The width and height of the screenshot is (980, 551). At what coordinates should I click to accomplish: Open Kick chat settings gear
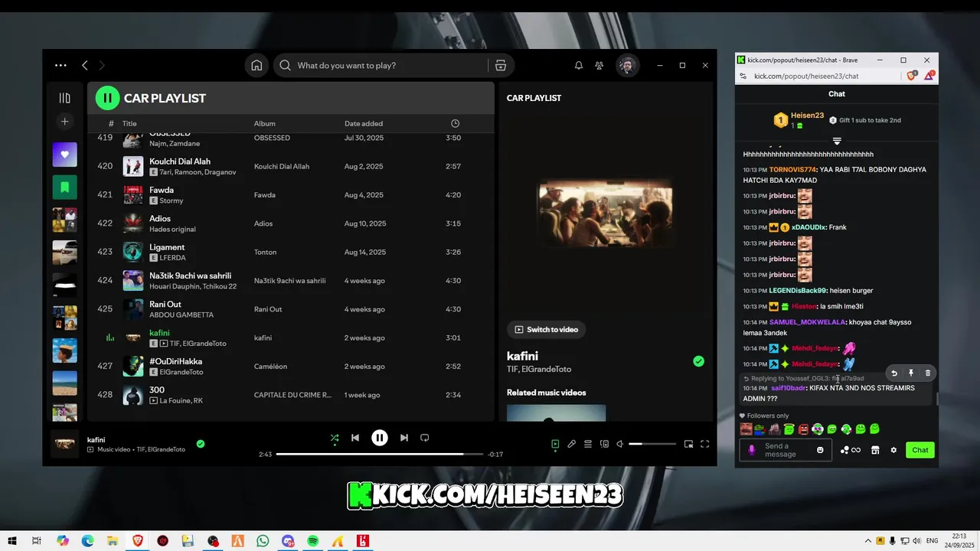click(893, 450)
